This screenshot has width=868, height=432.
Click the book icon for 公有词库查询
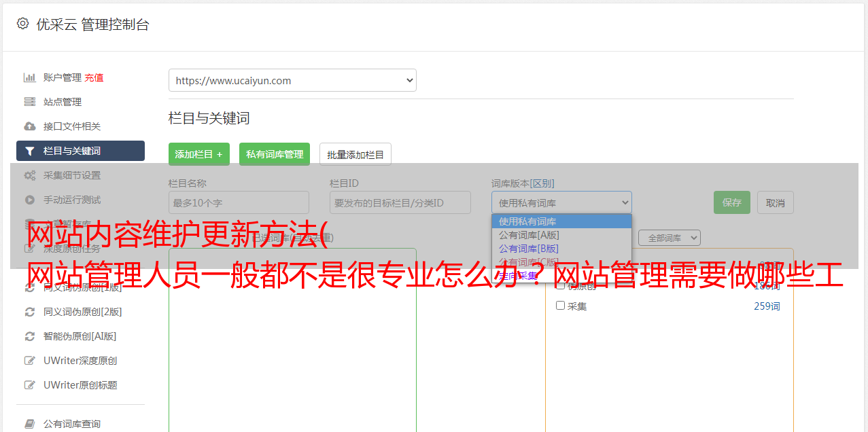pos(30,424)
